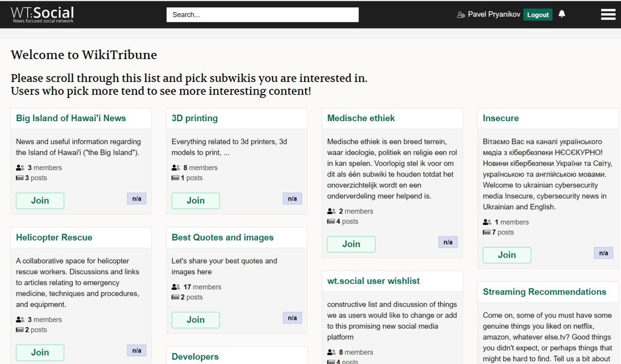Click the user profile icon beside Pavel Pryanikov

coord(461,15)
